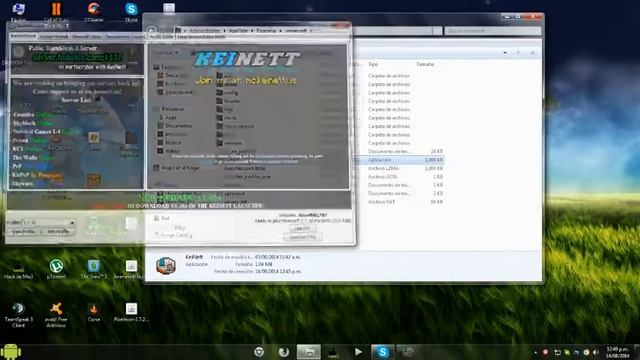Screen dimensions: 640x360
Task: Select the first Carpeta de archivos row
Action: point(399,76)
